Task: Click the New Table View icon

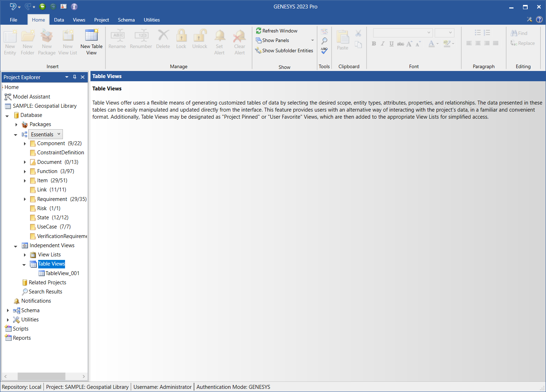Action: point(91,36)
